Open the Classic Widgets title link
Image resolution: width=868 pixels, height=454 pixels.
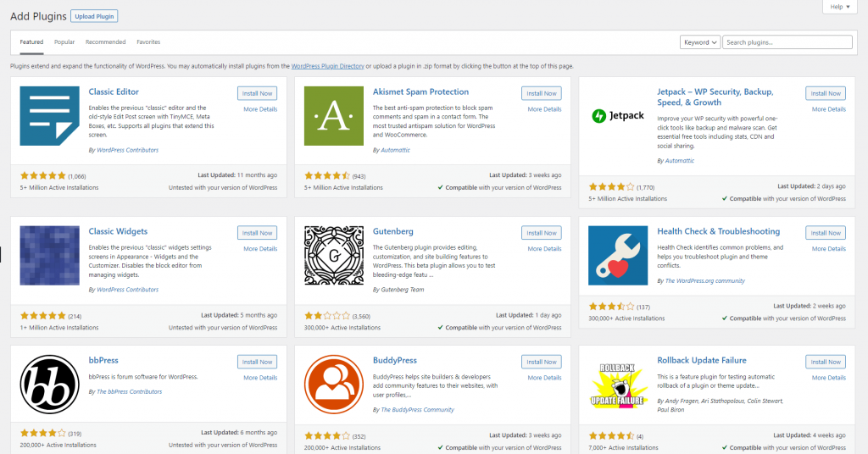[x=118, y=231]
